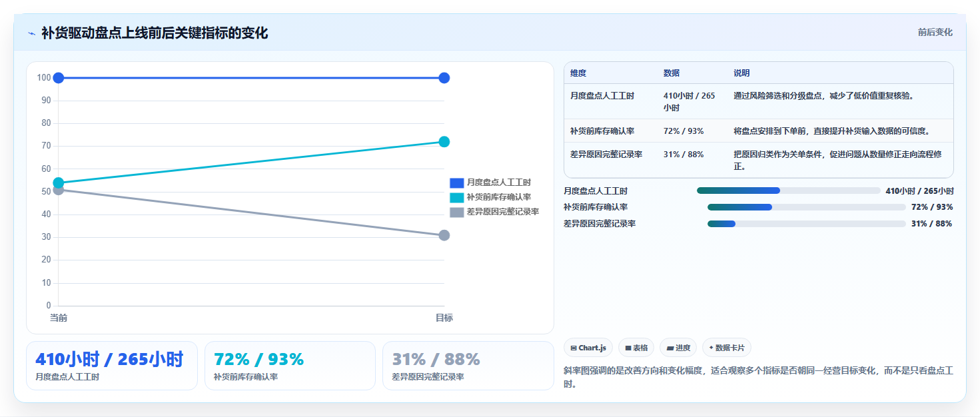980x417 pixels.
Task: Open the 410小时 / 265小时 data card
Action: [x=112, y=366]
